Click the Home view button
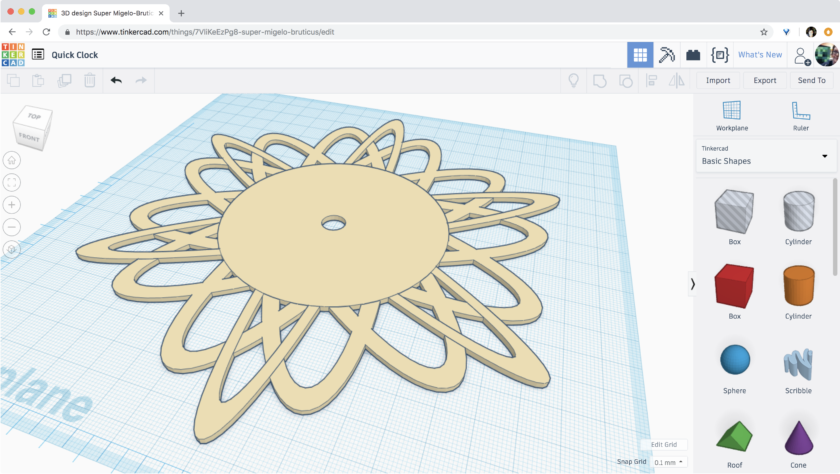Screen dimensions: 840x474 tap(12, 160)
